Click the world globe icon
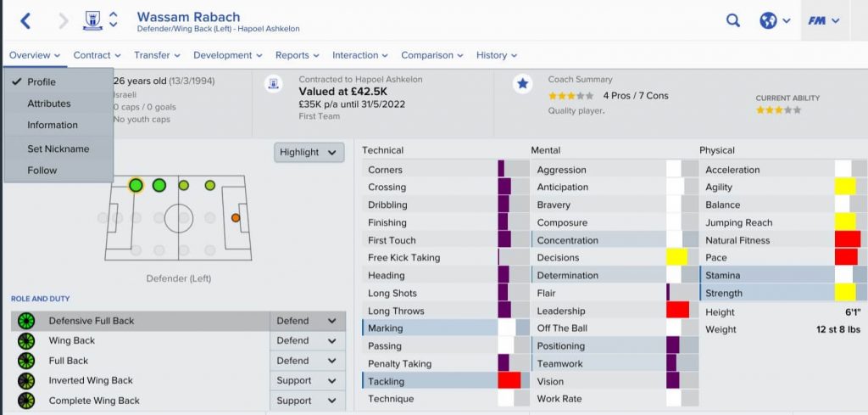The width and height of the screenshot is (868, 415). click(x=769, y=20)
